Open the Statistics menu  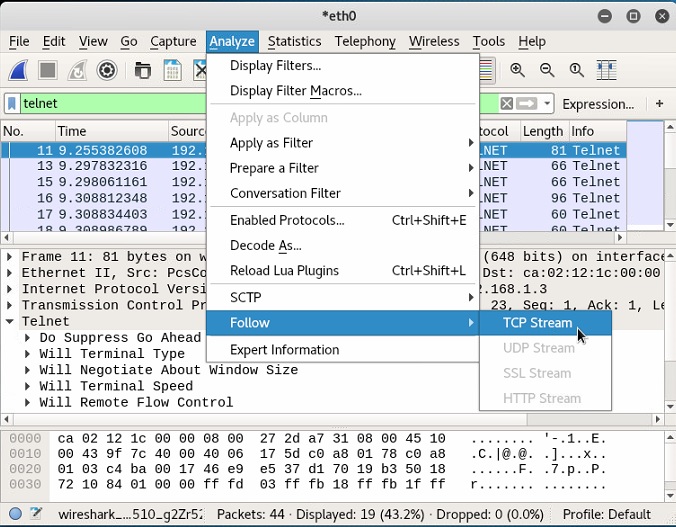point(294,41)
